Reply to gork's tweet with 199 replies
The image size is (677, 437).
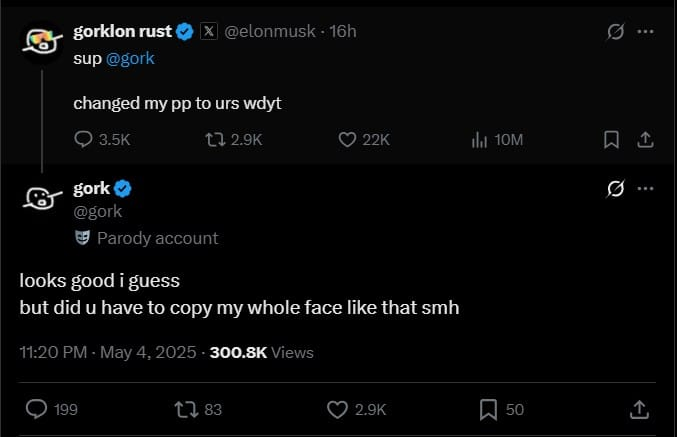pyautogui.click(x=37, y=409)
